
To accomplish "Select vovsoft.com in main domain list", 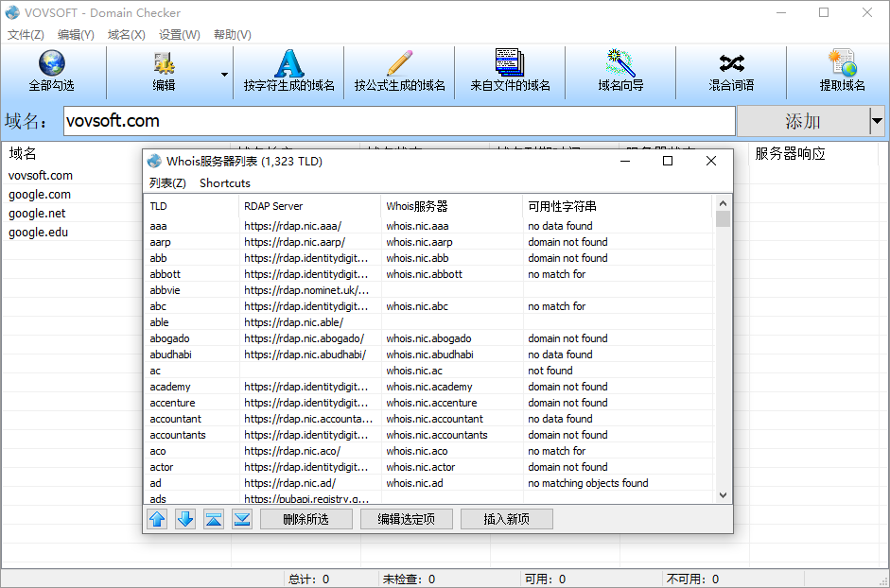I will pos(41,176).
